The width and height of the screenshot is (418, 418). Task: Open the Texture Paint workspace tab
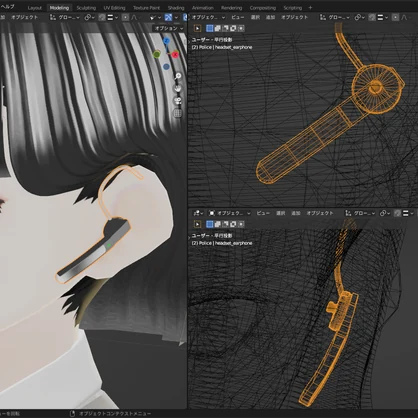tap(147, 8)
